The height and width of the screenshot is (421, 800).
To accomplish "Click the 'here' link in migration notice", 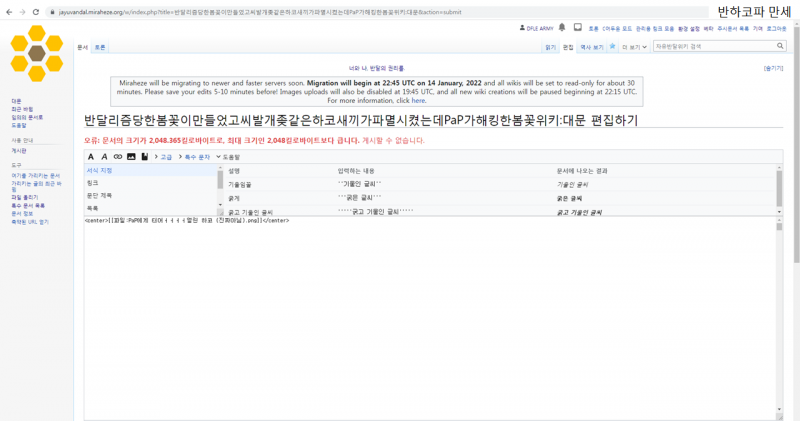I will point(418,101).
